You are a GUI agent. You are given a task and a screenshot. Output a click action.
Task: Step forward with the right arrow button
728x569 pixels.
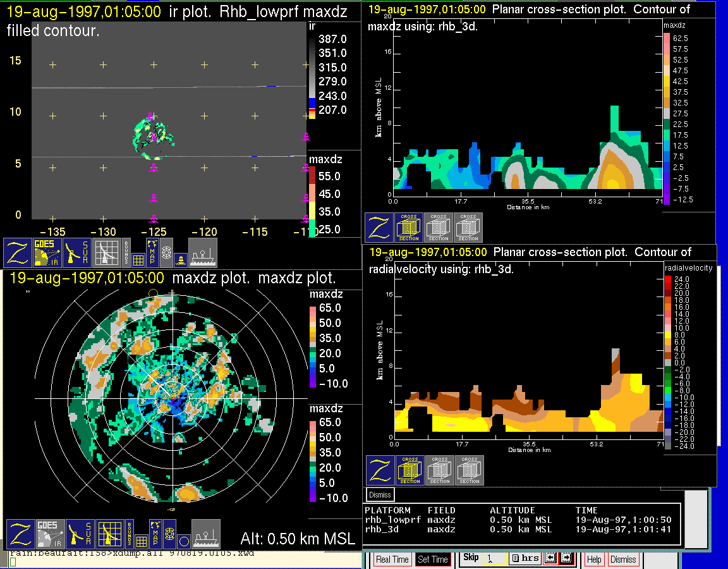pos(565,559)
